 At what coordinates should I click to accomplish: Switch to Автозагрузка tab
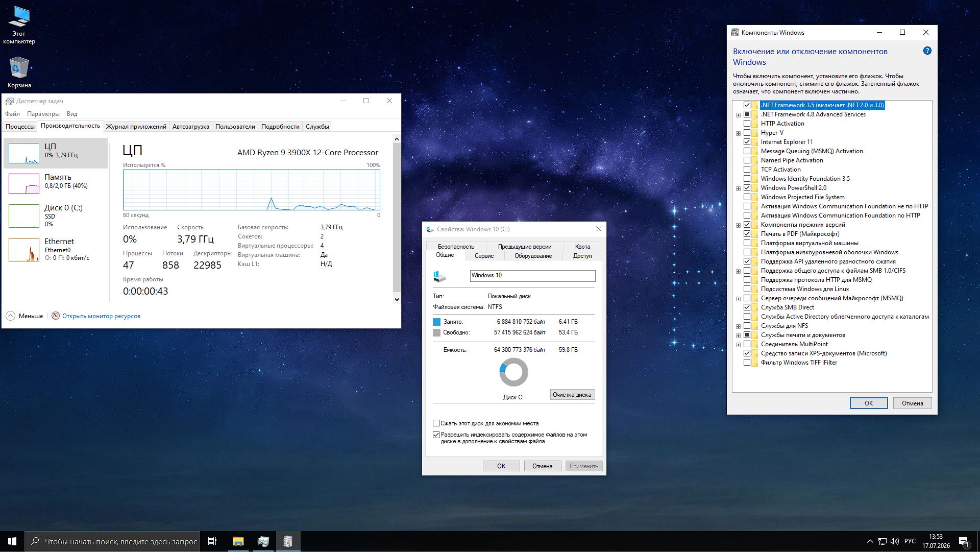pyautogui.click(x=190, y=127)
